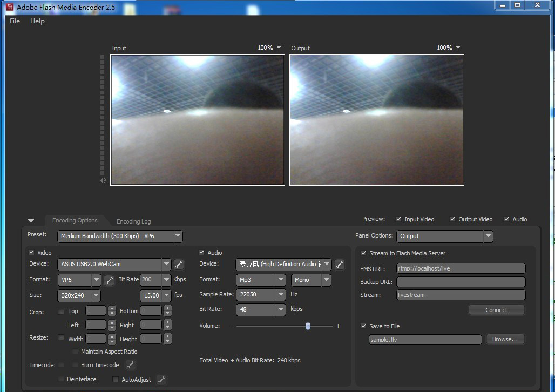Click the Connect button
This screenshot has height=392, width=555.
pyautogui.click(x=496, y=310)
